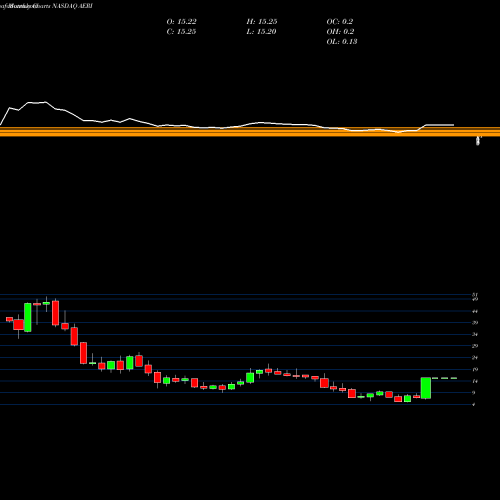
Task: Click the 'NASDAQ AERI' chart title text
Action: tap(72, 6)
